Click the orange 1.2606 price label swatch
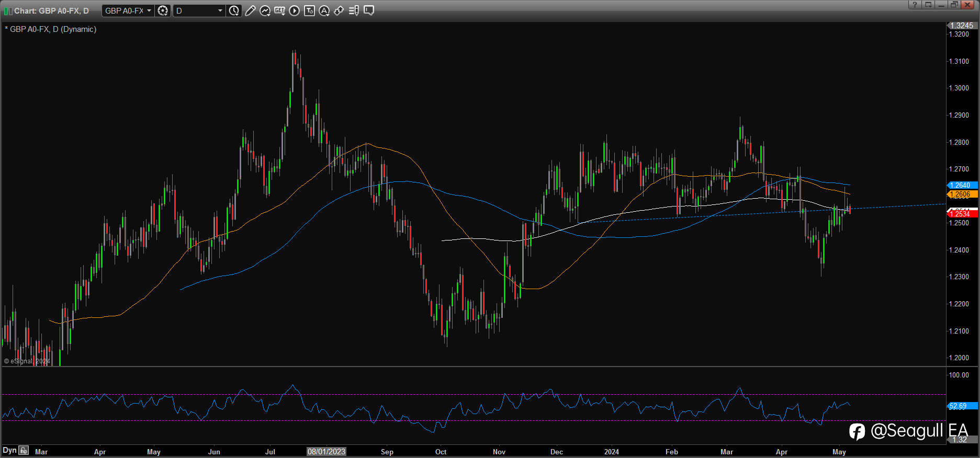The width and height of the screenshot is (980, 458). [962, 194]
